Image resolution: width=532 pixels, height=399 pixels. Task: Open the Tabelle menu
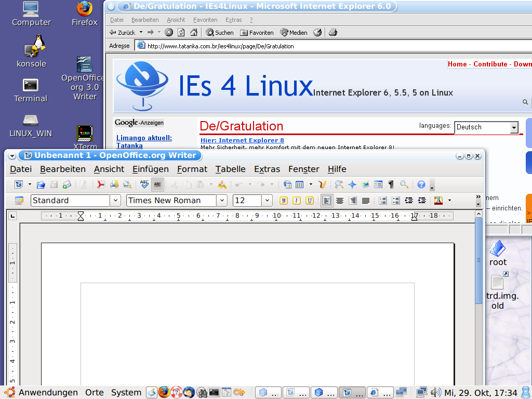[x=230, y=169]
